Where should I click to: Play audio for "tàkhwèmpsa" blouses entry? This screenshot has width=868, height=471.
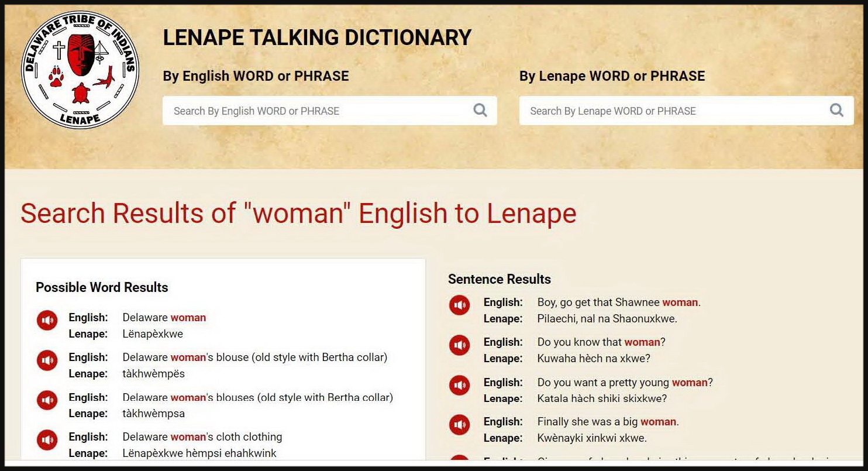point(47,400)
